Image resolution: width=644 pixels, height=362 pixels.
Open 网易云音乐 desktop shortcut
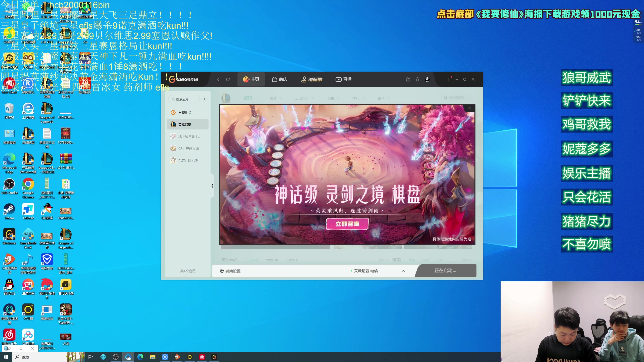(9, 337)
